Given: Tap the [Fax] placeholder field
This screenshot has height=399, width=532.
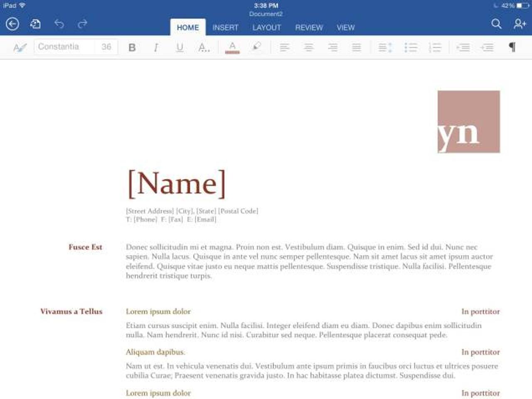Looking at the screenshot, I should (x=175, y=219).
